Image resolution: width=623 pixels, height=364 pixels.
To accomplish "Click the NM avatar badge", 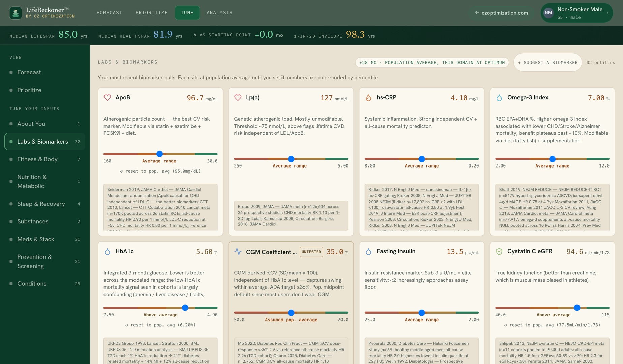I will click(x=548, y=13).
